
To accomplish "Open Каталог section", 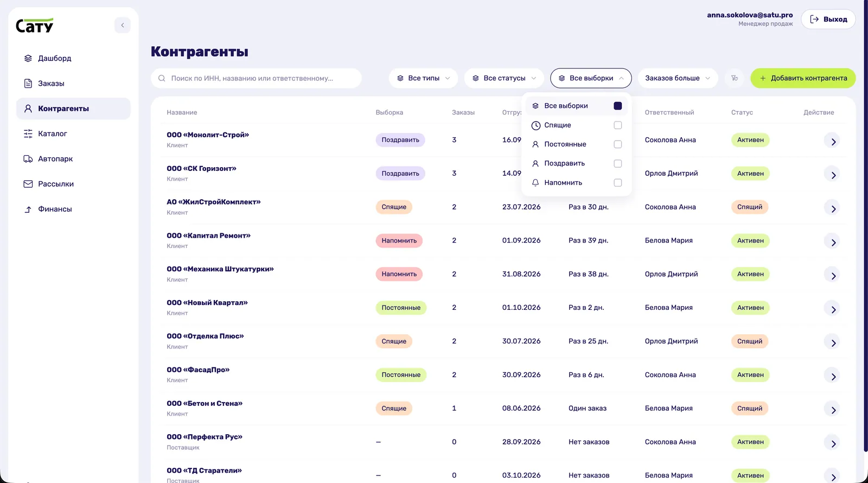I will tap(73, 134).
